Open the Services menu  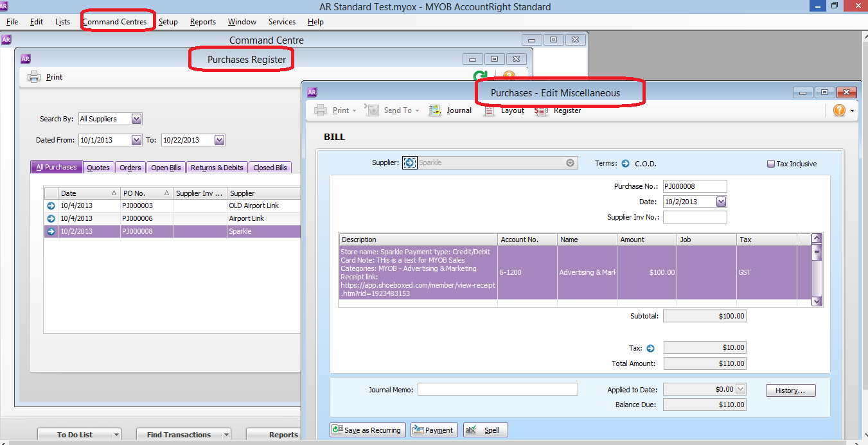(x=282, y=22)
